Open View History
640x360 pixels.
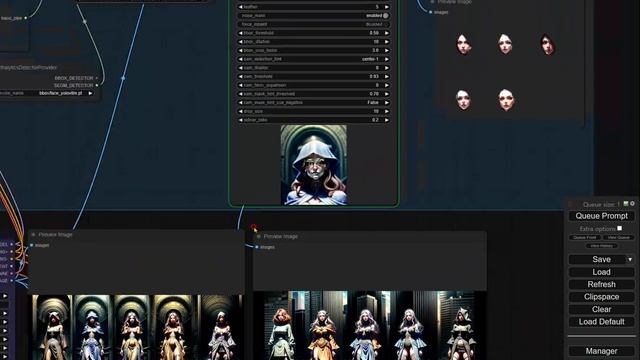click(601, 246)
